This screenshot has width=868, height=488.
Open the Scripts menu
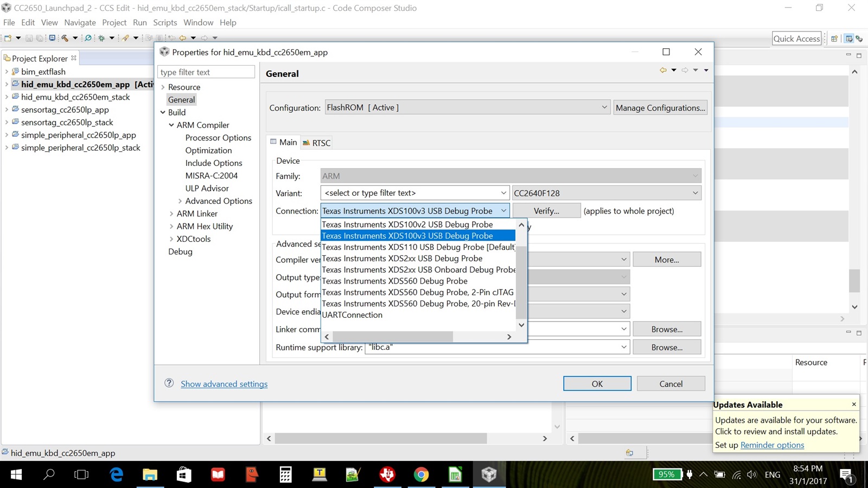click(165, 22)
